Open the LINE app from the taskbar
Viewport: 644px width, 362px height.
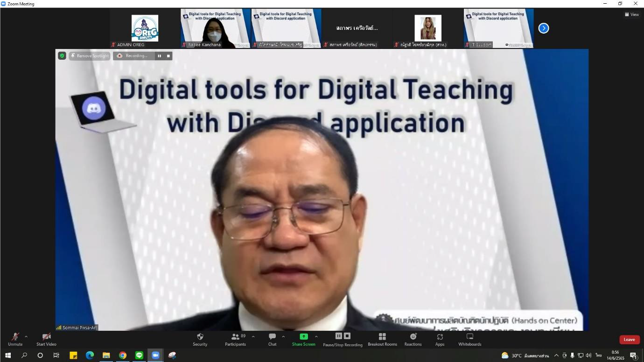coord(139,355)
